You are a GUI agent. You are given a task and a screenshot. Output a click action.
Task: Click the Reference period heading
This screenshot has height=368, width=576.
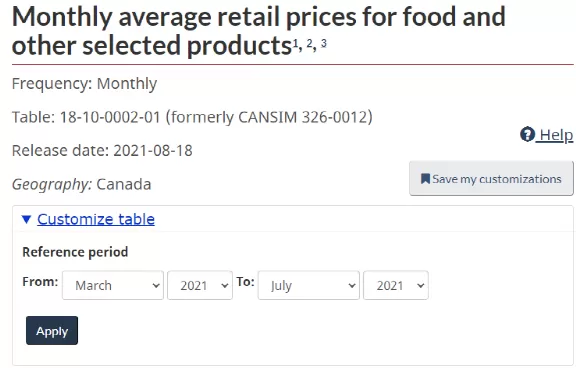coord(75,252)
